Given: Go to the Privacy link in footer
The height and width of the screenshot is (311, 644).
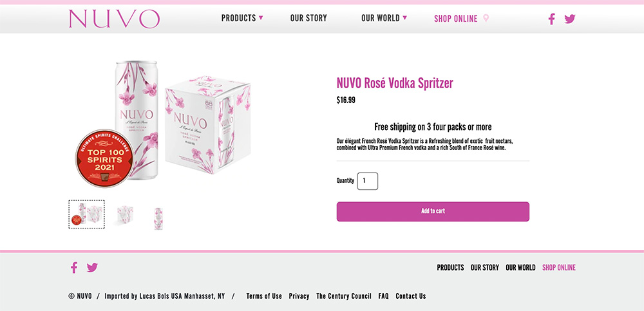Looking at the screenshot, I should pos(299,296).
